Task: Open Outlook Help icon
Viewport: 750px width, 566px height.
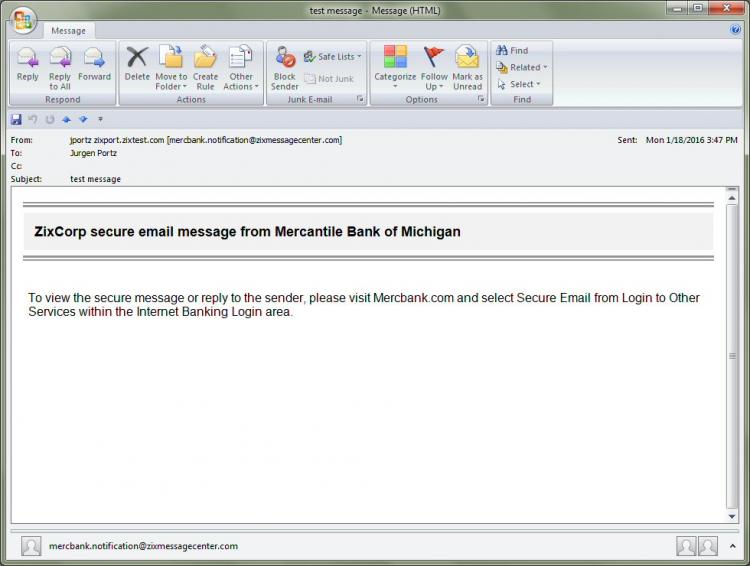Action: point(735,30)
